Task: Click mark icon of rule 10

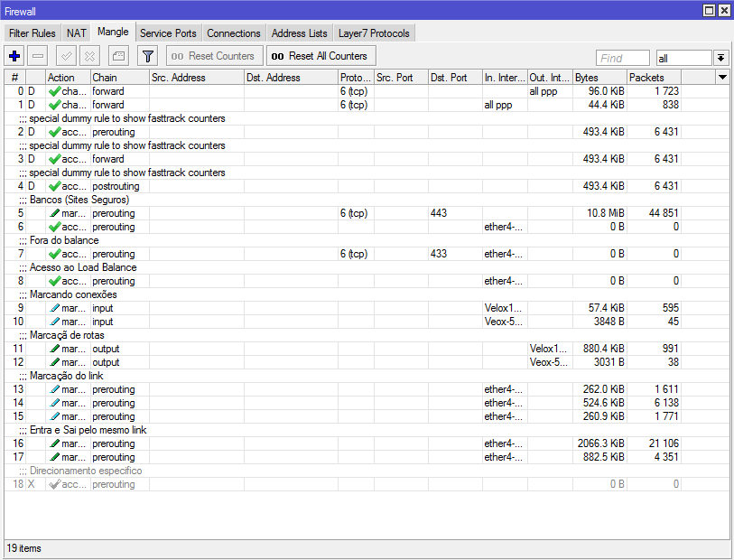Action: coord(54,322)
